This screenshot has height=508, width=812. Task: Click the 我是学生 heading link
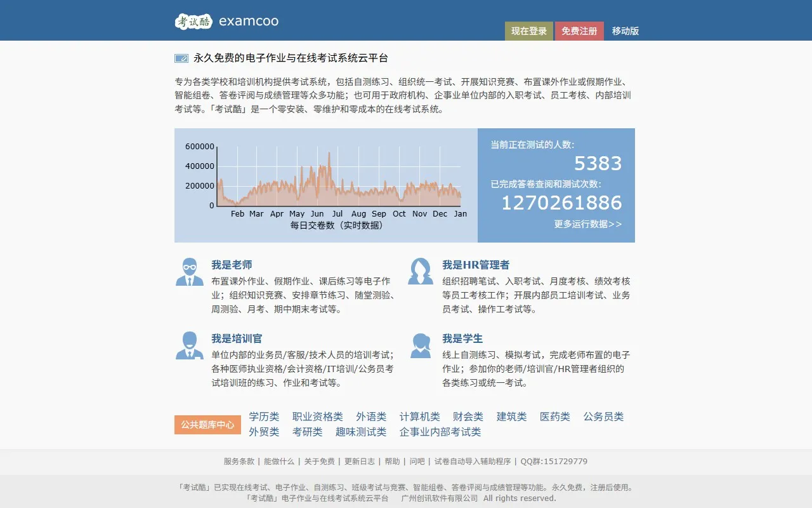coord(462,338)
